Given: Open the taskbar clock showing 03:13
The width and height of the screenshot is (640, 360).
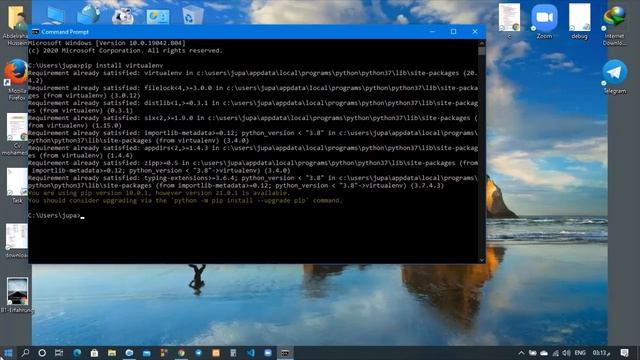Looking at the screenshot, I should tap(601, 353).
